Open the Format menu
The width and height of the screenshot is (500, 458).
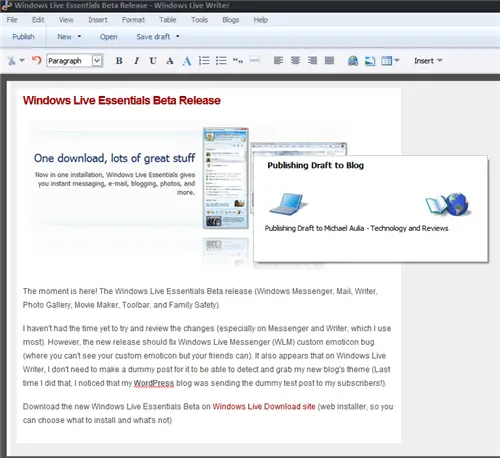click(x=133, y=20)
